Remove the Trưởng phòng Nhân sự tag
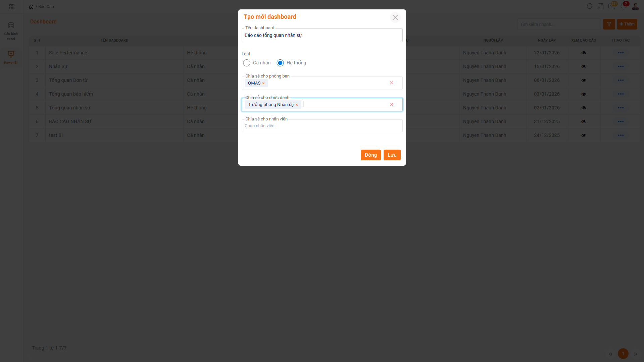Screen dimensions: 644x362 point(297,105)
